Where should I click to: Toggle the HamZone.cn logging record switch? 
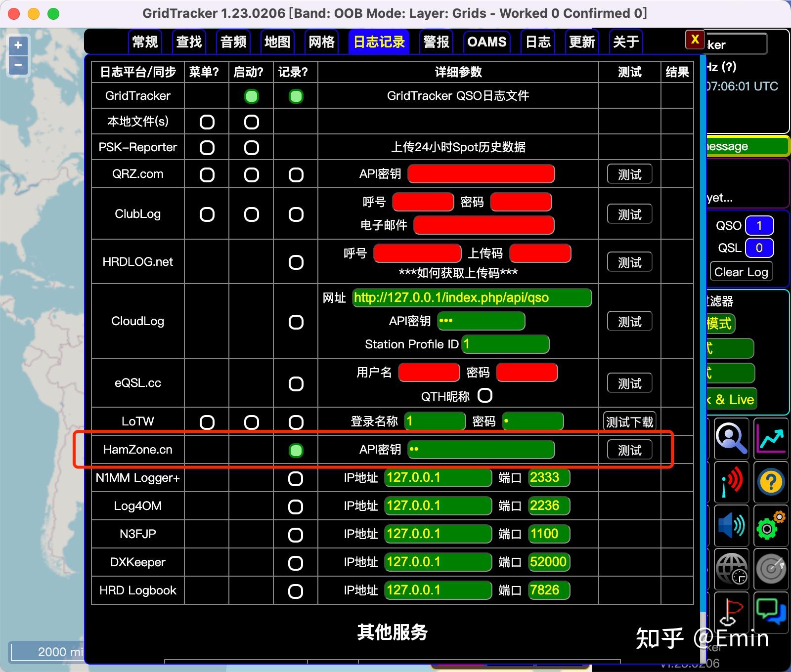tap(296, 450)
